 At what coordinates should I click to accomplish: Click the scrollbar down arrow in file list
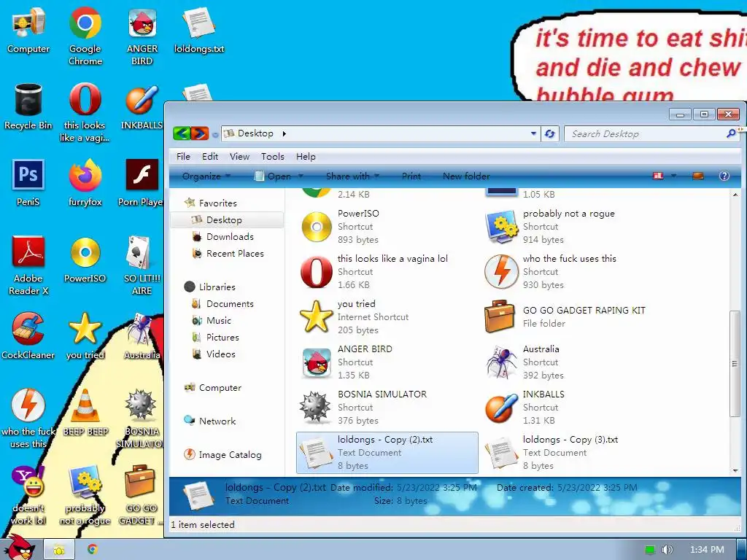pyautogui.click(x=734, y=470)
